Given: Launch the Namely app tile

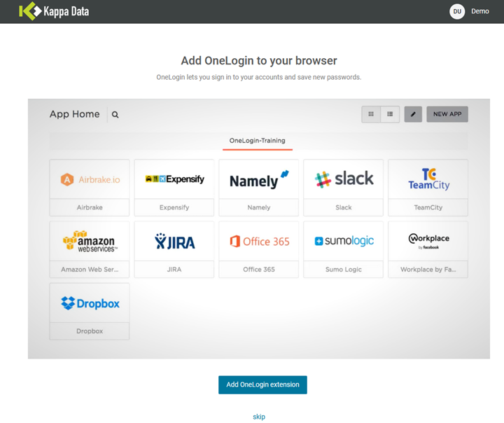Looking at the screenshot, I should pyautogui.click(x=259, y=186).
